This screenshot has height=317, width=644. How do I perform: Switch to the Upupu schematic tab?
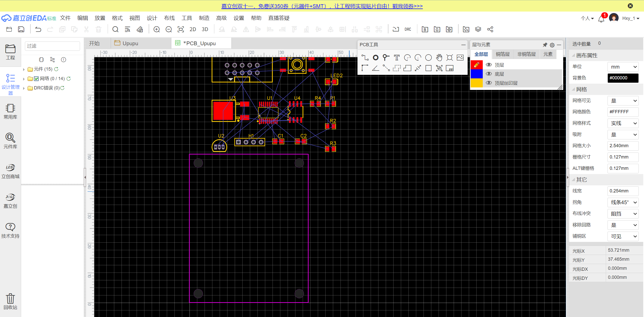(x=130, y=43)
